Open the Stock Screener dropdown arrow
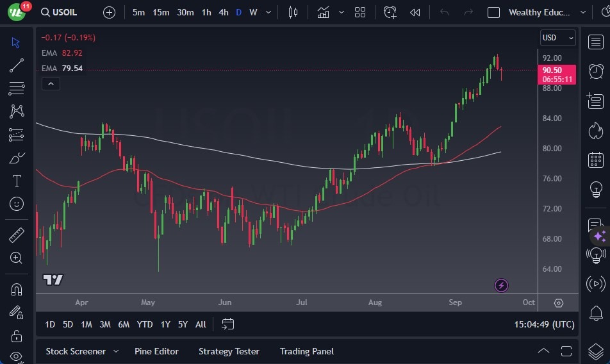Screen dimensions: 610x364 116,351
